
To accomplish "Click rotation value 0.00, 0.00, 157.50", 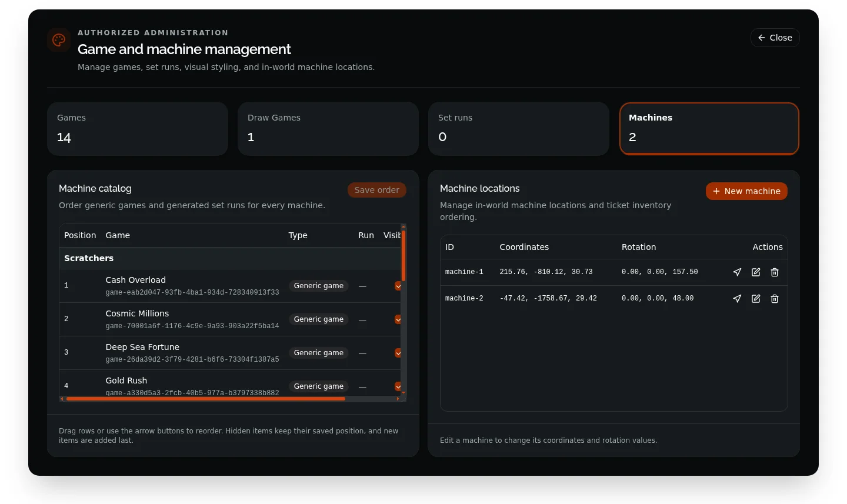I will (x=659, y=272).
